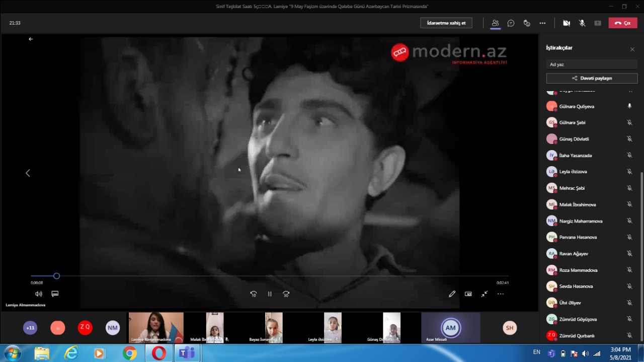The height and width of the screenshot is (362, 644).
Task: Click the picture-in-picture layout icon
Action: [468, 294]
